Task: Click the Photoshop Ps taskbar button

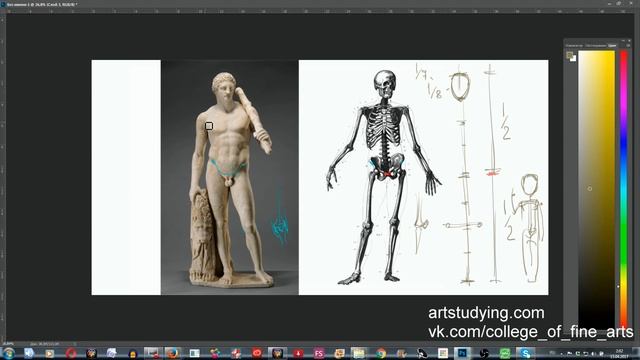Action: (x=462, y=353)
